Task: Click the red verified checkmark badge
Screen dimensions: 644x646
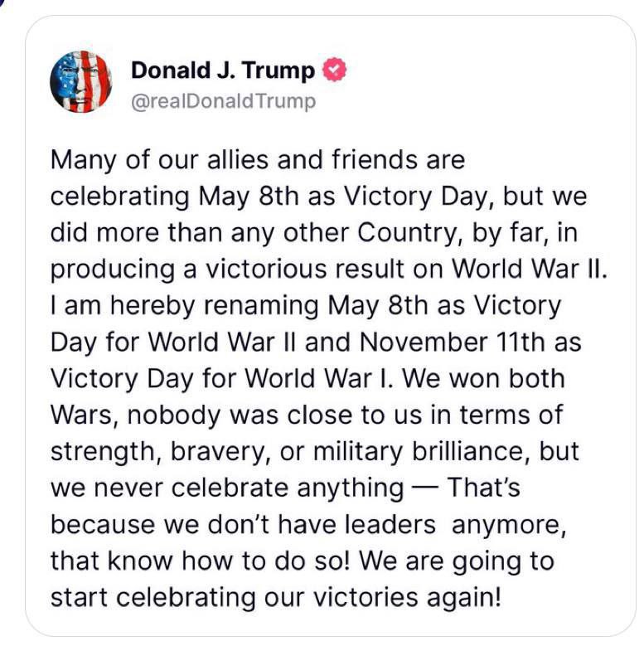Action: coord(333,71)
